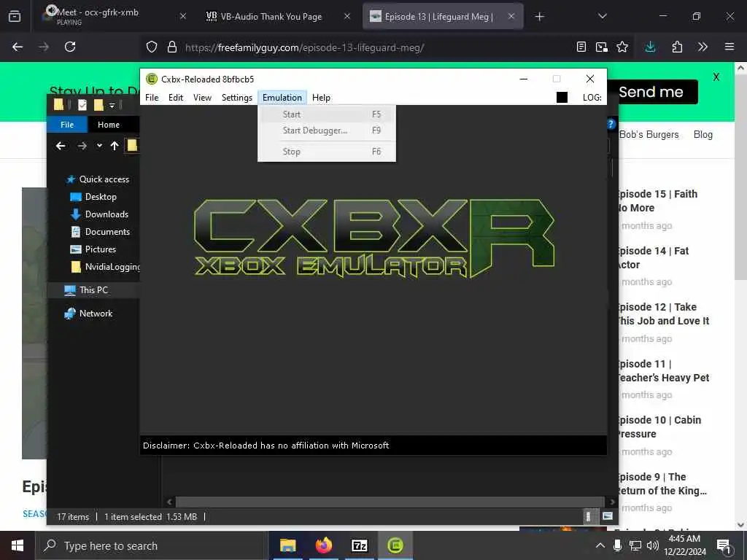Click File Explorer back arrow
The height and width of the screenshot is (560, 747).
61,146
